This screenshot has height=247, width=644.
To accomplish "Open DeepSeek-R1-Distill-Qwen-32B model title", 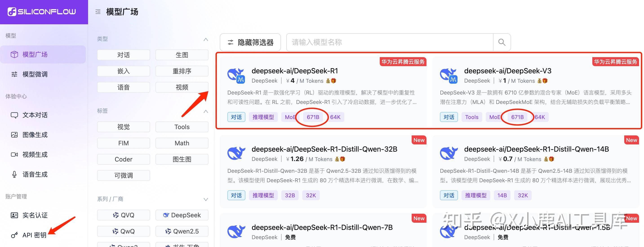I will (324, 149).
